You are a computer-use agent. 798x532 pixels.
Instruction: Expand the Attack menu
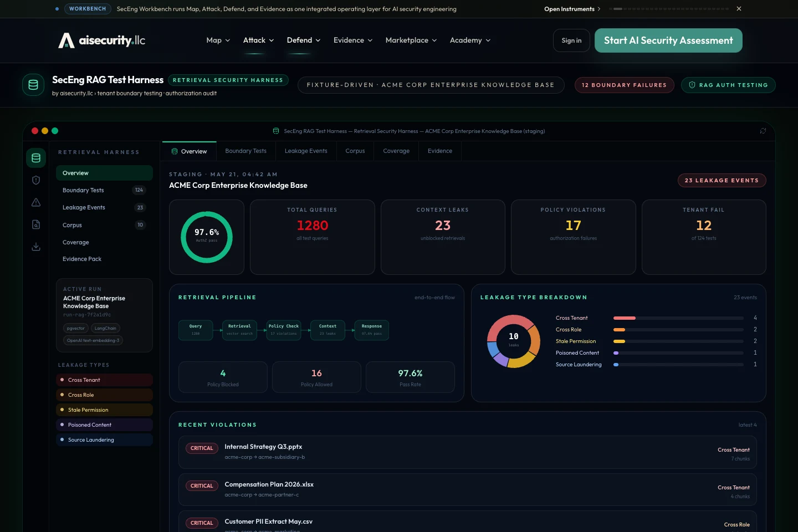click(x=258, y=40)
